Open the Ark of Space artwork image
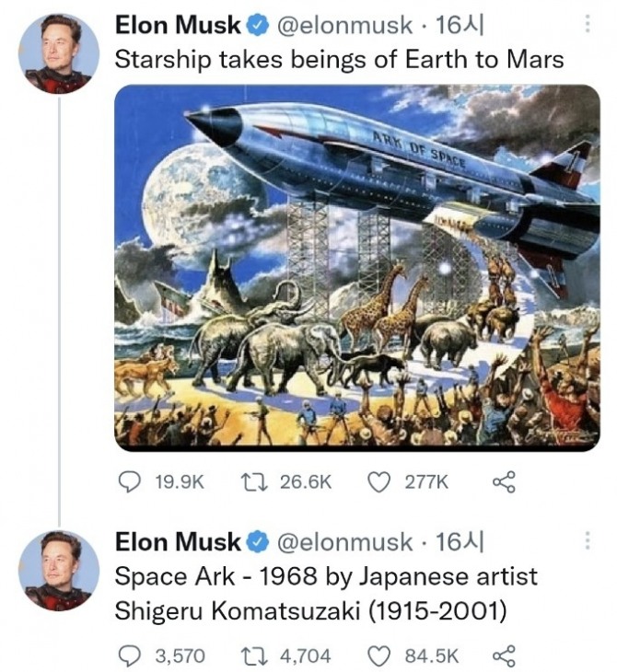Image resolution: width=617 pixels, height=672 pixels. (x=356, y=268)
